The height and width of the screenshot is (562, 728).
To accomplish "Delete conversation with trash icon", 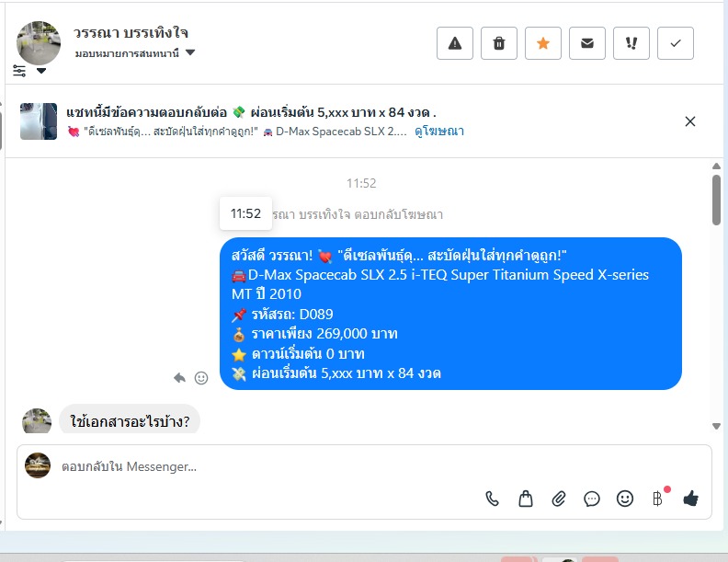I will pyautogui.click(x=498, y=43).
